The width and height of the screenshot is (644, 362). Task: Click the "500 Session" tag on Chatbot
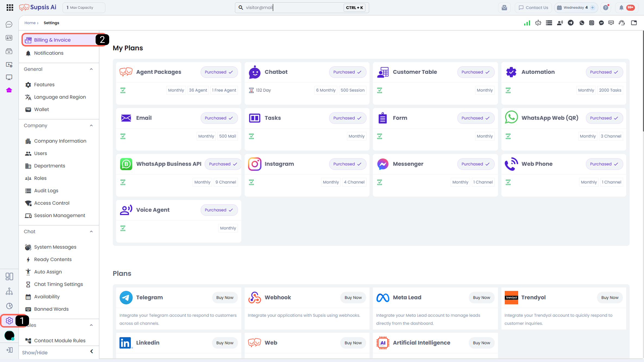click(x=353, y=90)
